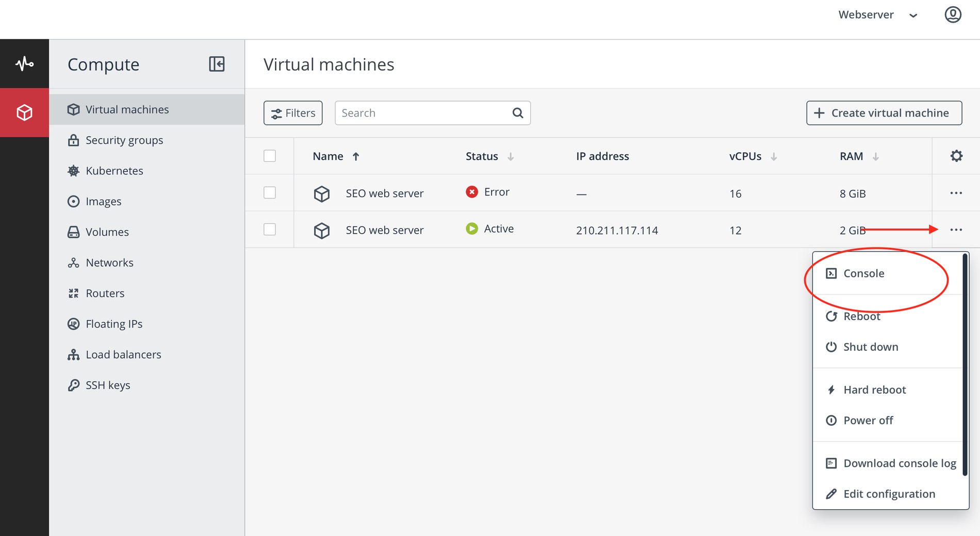Check the box for the Error status server

tap(270, 193)
